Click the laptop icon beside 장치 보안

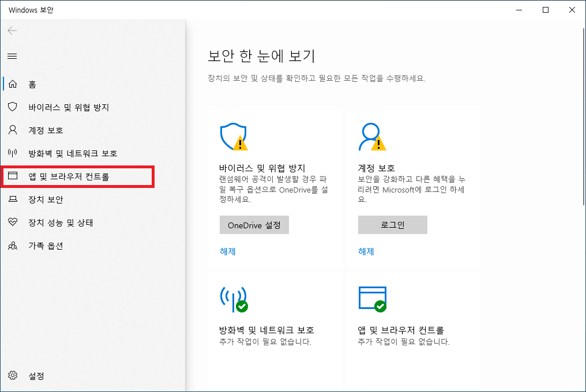(13, 199)
